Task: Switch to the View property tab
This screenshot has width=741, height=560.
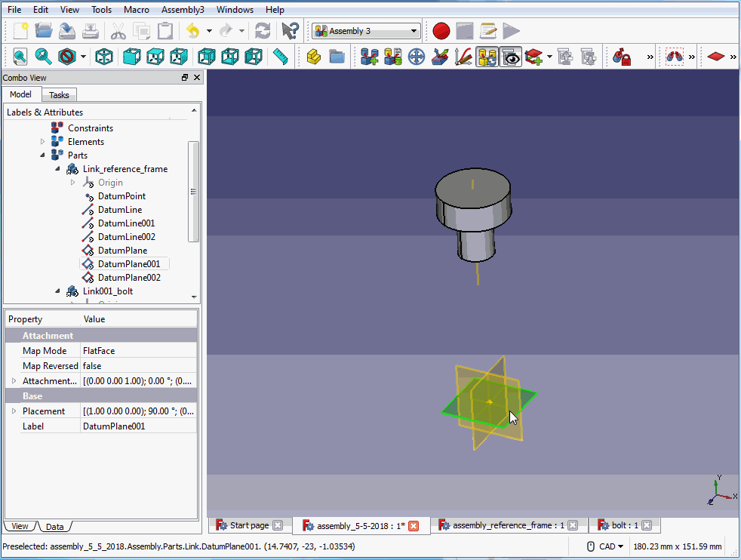Action: tap(20, 526)
